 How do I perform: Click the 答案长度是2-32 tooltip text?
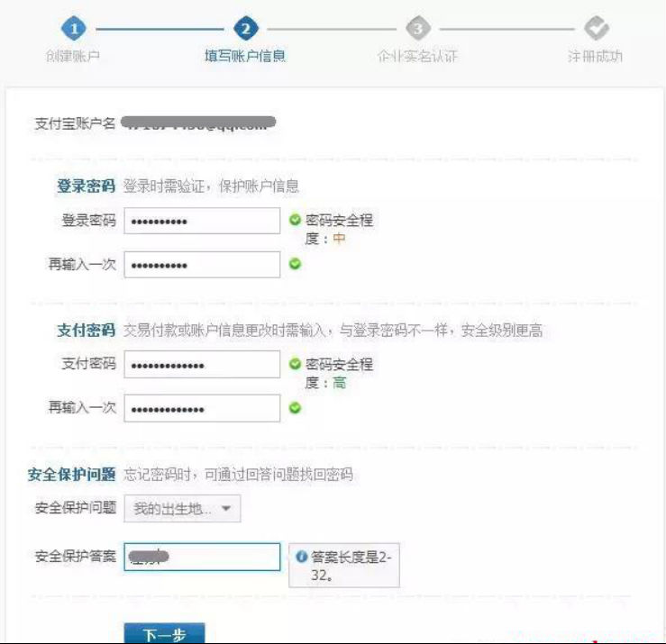[351, 566]
